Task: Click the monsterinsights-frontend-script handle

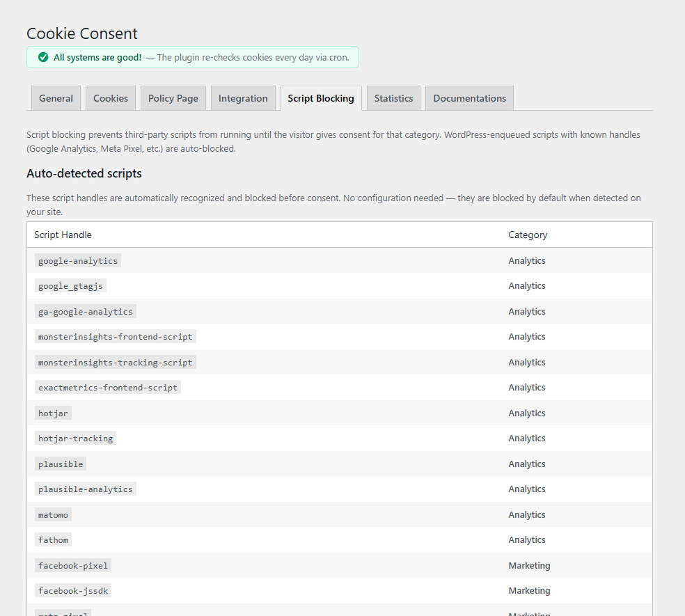Action: click(115, 336)
